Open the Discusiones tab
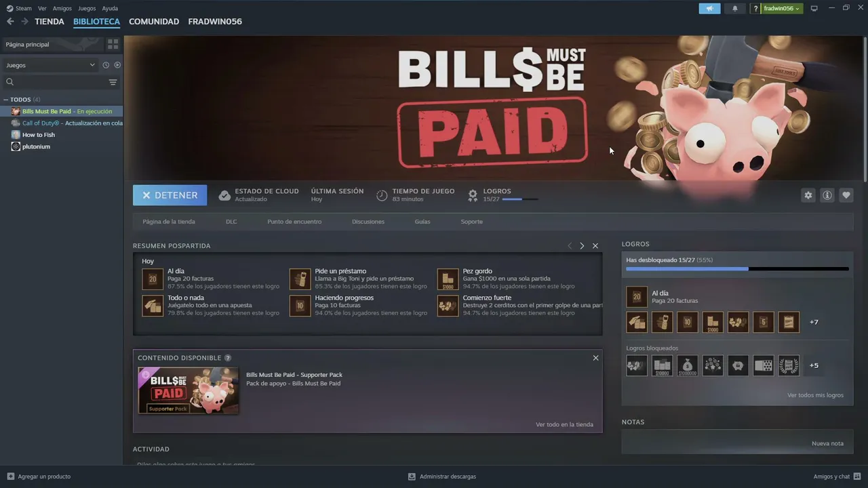The image size is (868, 488). (368, 222)
